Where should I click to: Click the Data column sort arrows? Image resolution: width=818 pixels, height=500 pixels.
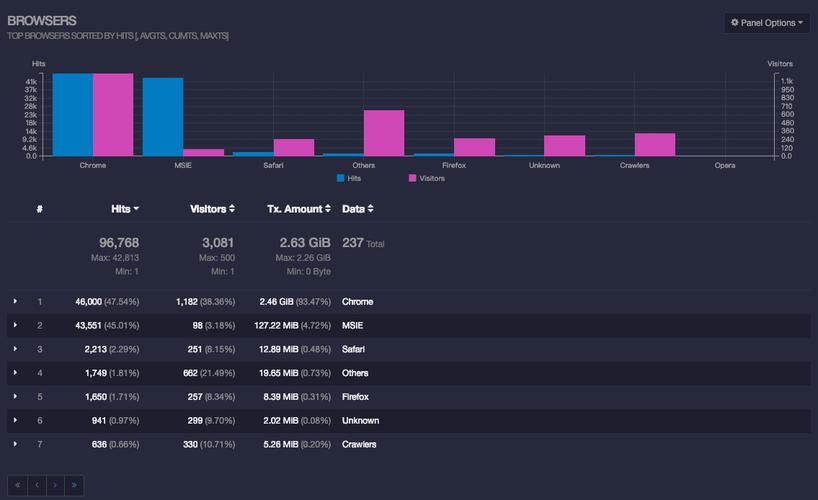coord(370,208)
